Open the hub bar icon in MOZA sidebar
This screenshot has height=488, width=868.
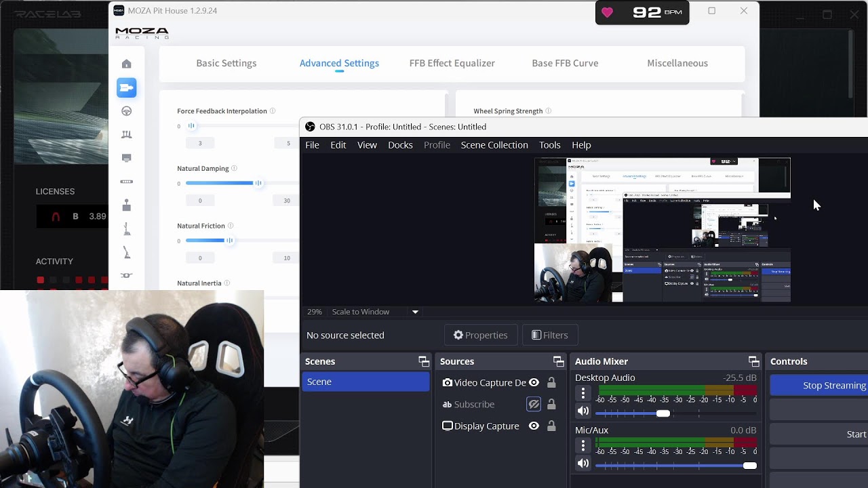(127, 182)
